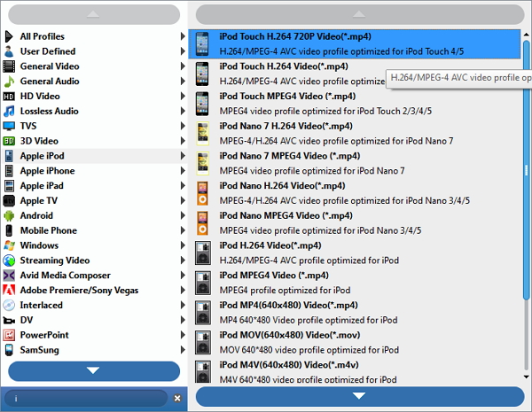Screen dimensions: 532x412
Task: Click the Lossless Audio note icon
Action: click(9, 112)
